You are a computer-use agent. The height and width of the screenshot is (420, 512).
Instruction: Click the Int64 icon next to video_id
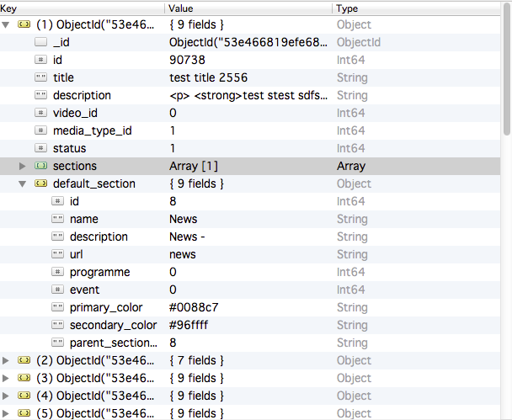point(40,113)
